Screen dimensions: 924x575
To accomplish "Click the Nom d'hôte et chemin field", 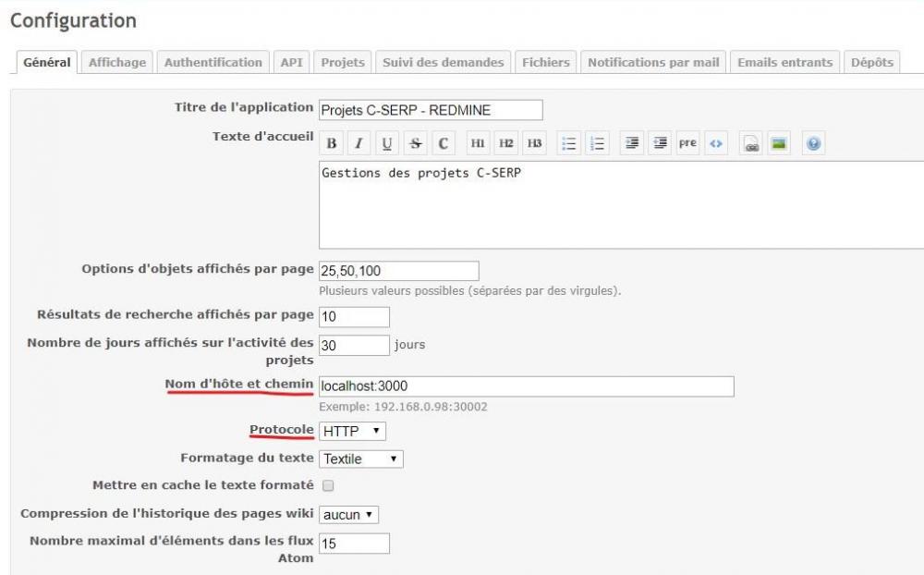I will 526,385.
